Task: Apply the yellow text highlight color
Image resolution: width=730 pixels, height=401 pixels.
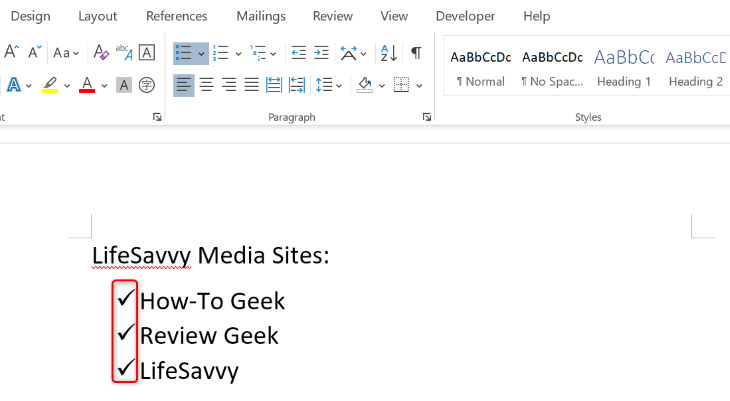Action: (50, 85)
